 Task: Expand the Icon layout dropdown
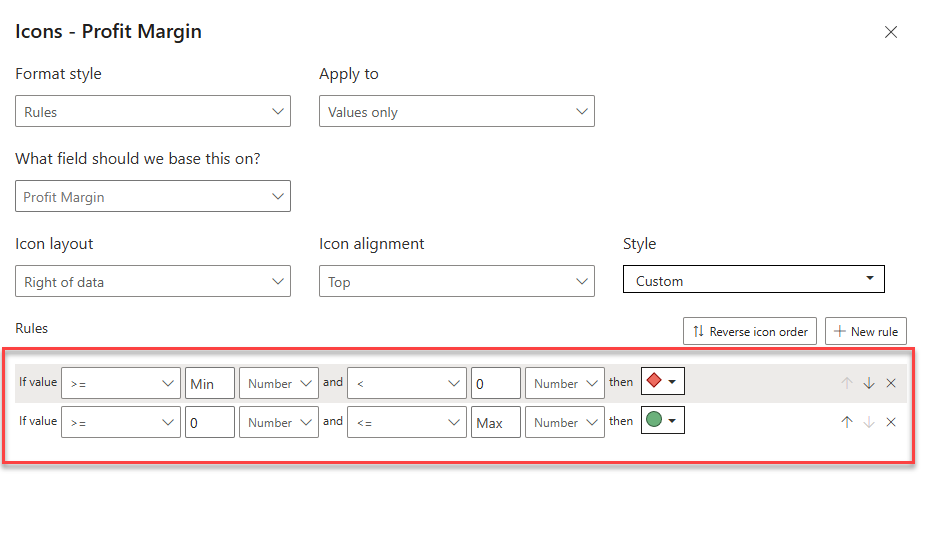153,282
